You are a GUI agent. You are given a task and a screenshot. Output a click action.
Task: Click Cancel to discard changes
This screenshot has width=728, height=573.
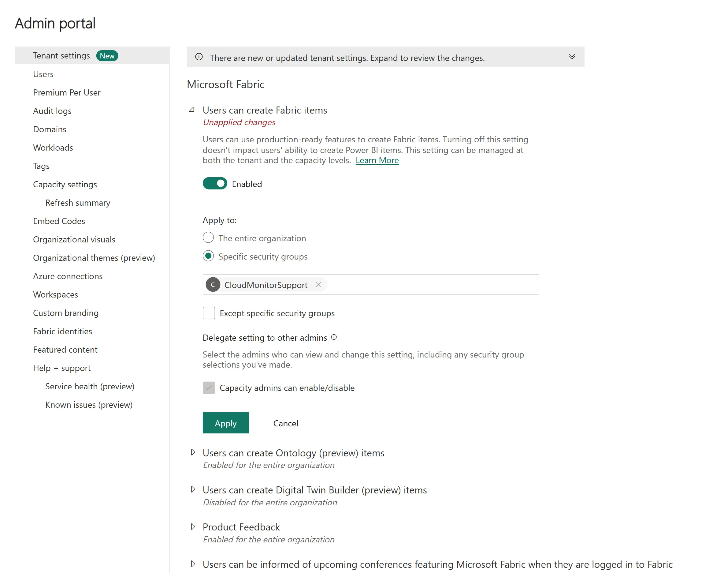[286, 423]
